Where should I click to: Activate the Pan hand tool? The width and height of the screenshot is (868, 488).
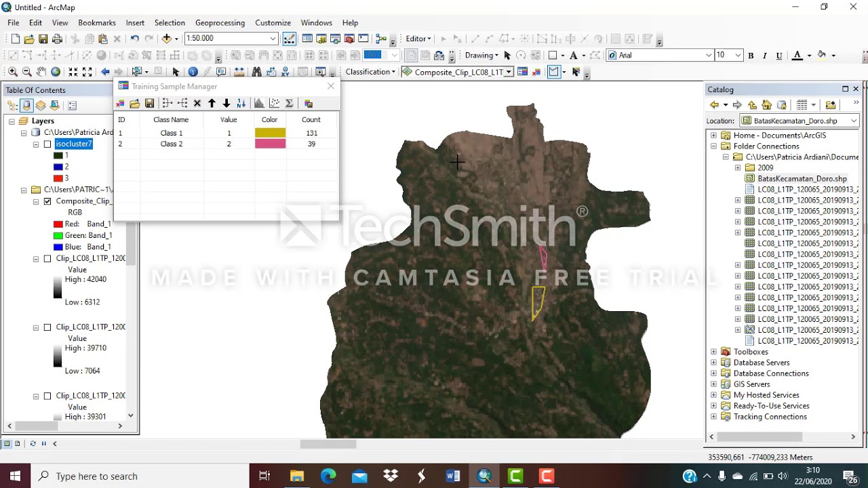(41, 72)
